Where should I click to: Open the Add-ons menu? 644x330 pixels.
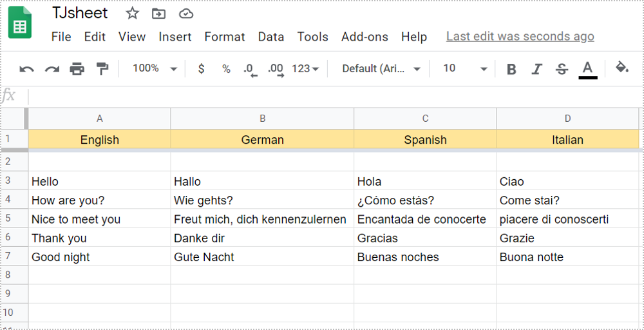(x=365, y=37)
